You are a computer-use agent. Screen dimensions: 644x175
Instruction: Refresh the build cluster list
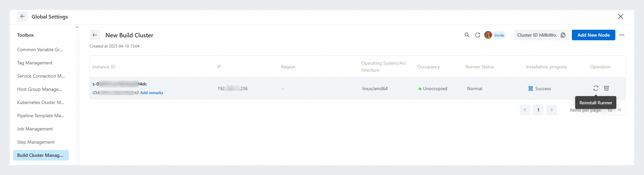[x=477, y=35]
